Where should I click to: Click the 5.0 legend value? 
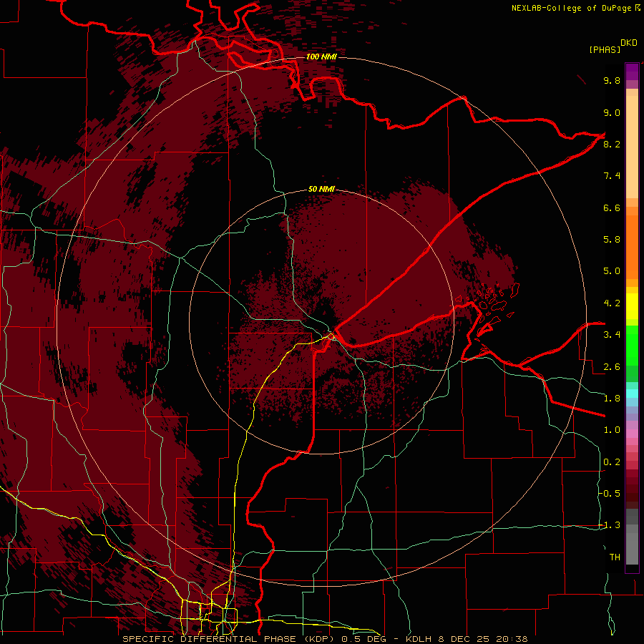[x=612, y=271]
